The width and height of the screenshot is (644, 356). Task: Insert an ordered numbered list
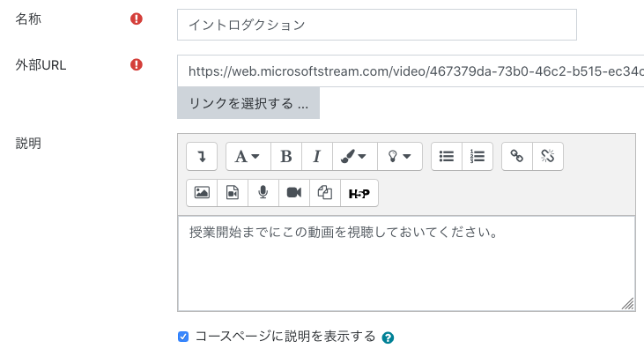click(477, 157)
